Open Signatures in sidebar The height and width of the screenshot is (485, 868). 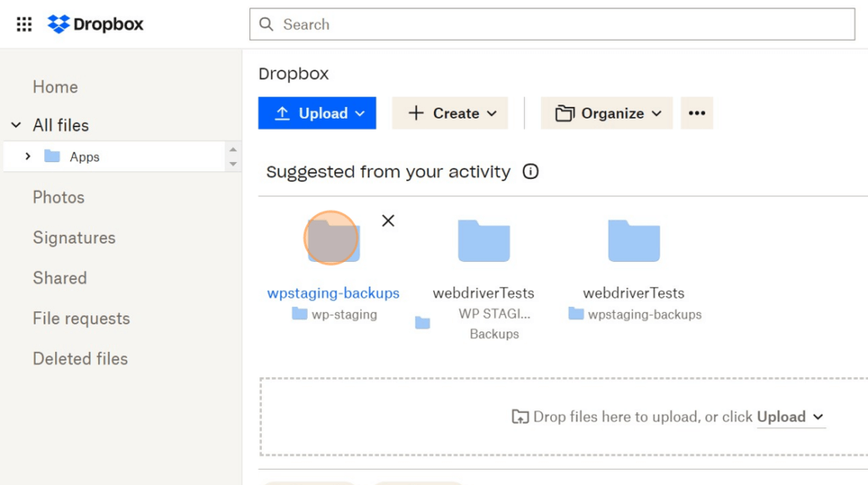75,237
